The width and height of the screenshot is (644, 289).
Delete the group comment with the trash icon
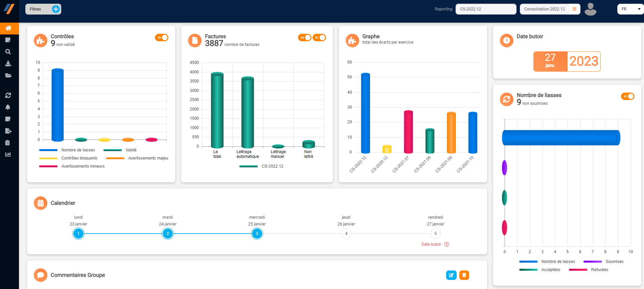[464, 275]
